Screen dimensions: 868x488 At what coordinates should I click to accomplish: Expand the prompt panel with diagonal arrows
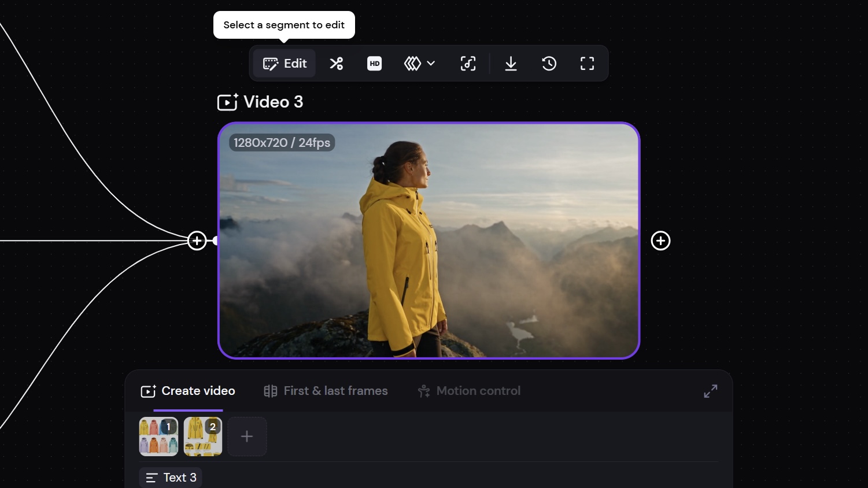coord(711,391)
